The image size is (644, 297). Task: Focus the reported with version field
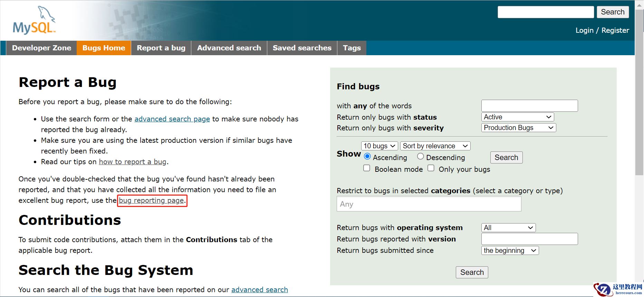tap(529, 239)
